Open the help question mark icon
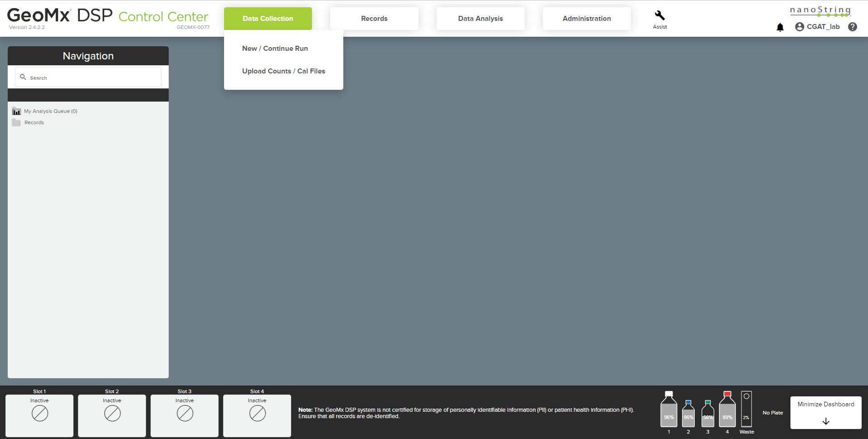The width and height of the screenshot is (868, 439). pyautogui.click(x=853, y=27)
